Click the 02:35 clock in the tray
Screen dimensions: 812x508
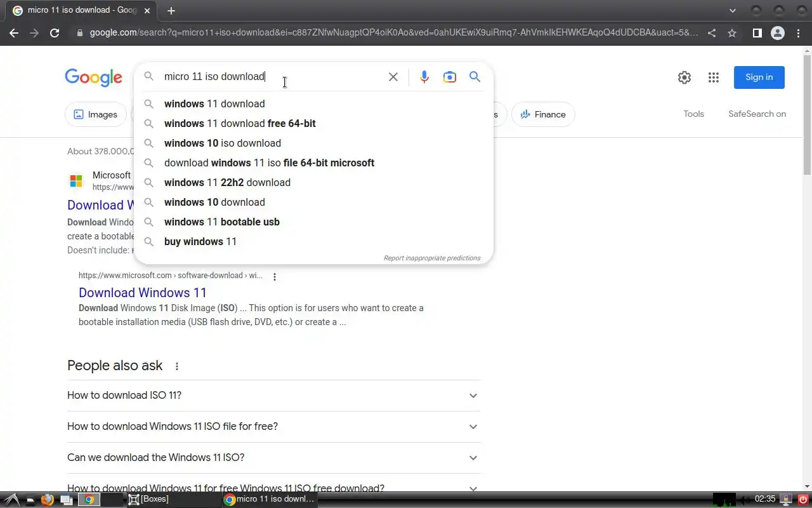pyautogui.click(x=765, y=500)
